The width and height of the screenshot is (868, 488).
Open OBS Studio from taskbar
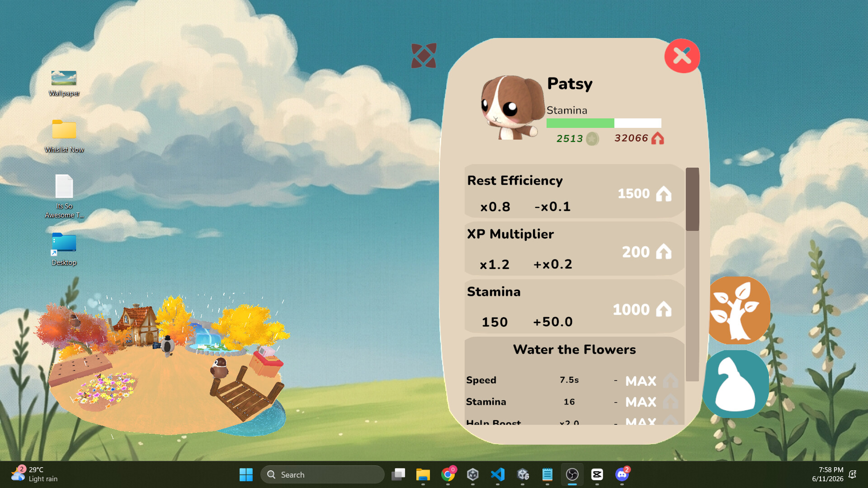click(572, 474)
